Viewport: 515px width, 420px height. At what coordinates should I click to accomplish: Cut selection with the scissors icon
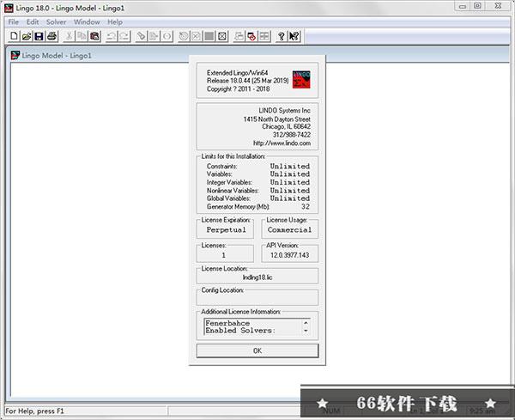coord(69,36)
